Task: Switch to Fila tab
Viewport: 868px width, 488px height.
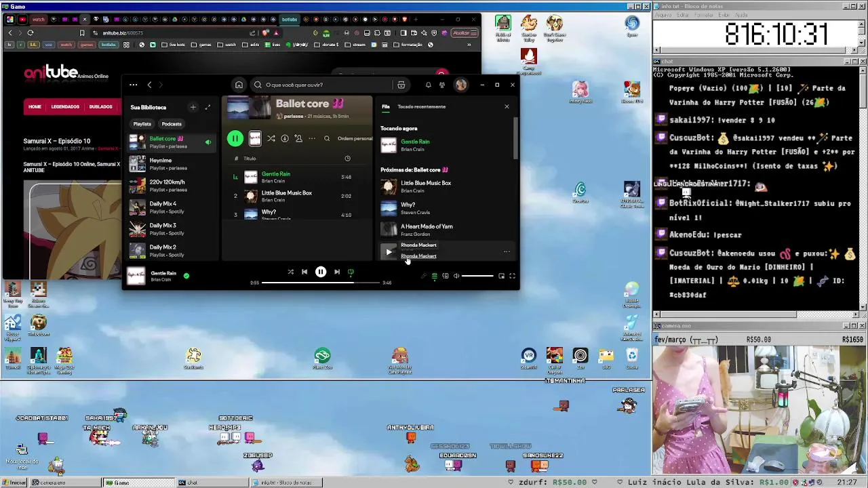Action: click(385, 106)
